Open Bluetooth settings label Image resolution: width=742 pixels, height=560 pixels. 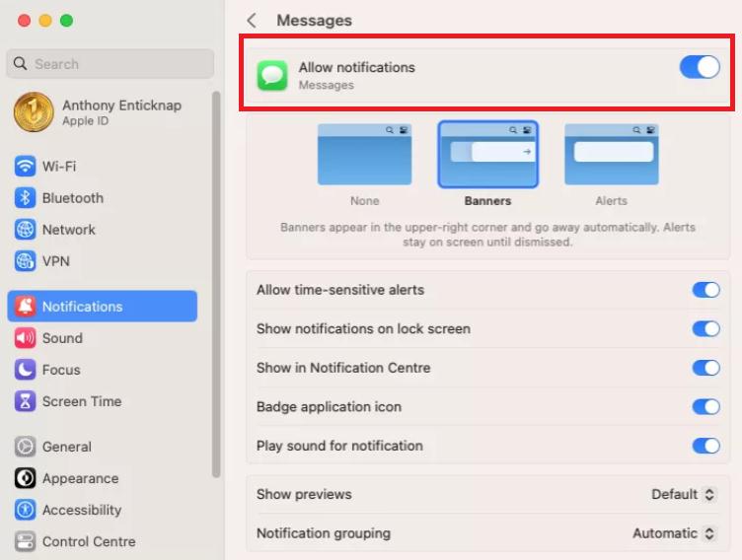(x=73, y=198)
